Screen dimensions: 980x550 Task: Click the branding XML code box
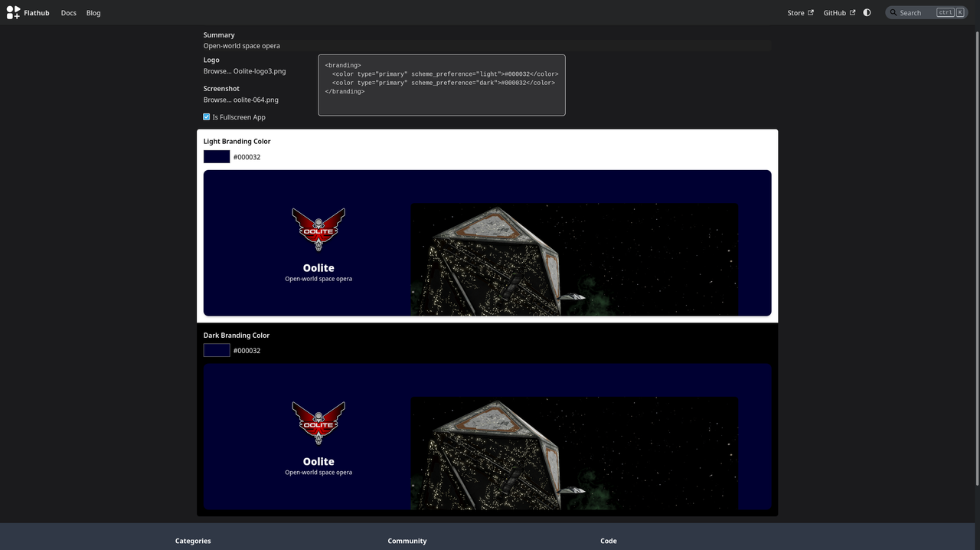pyautogui.click(x=442, y=85)
